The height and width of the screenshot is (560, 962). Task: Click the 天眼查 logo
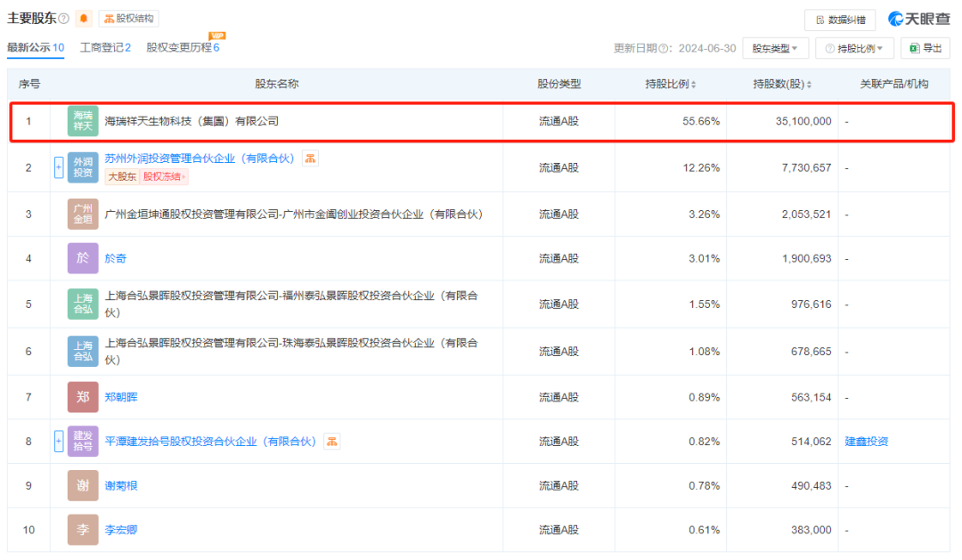[x=918, y=20]
